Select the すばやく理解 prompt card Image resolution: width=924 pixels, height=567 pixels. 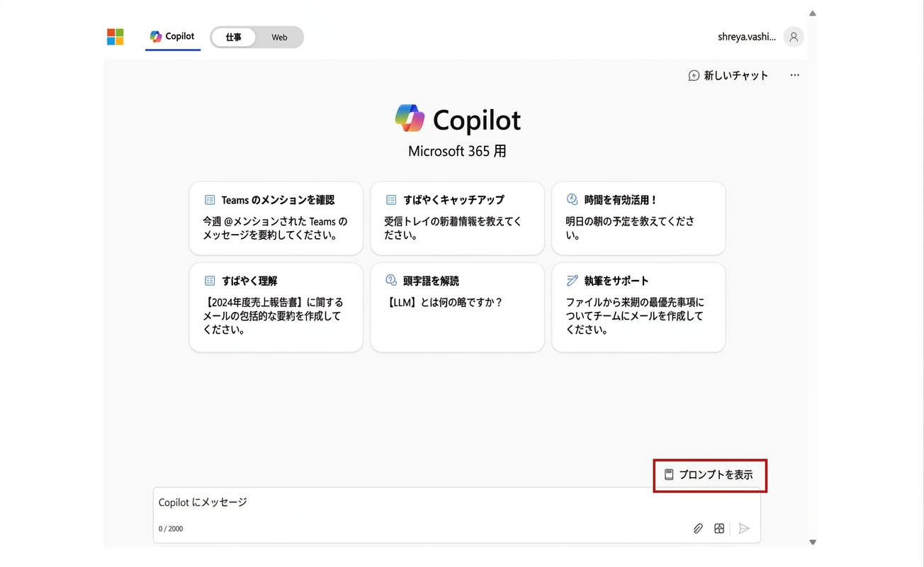[x=276, y=308]
